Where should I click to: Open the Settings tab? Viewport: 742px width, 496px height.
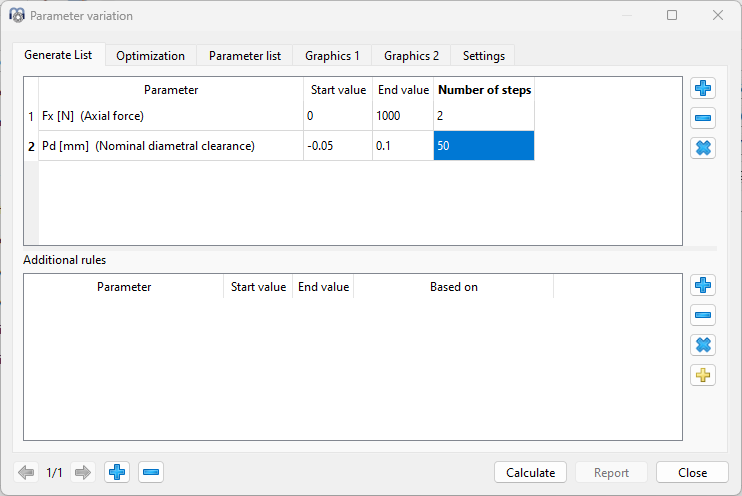484,56
